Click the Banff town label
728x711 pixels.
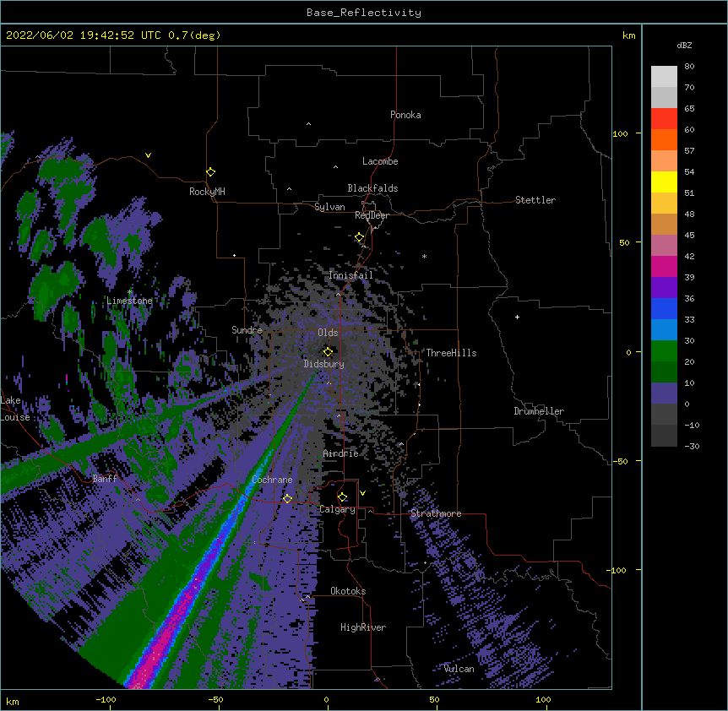coord(105,479)
